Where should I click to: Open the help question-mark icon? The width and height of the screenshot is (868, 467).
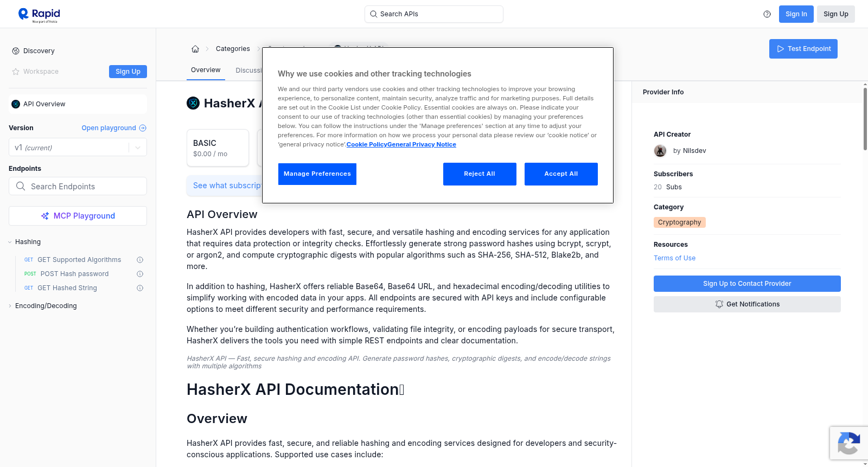click(x=767, y=14)
